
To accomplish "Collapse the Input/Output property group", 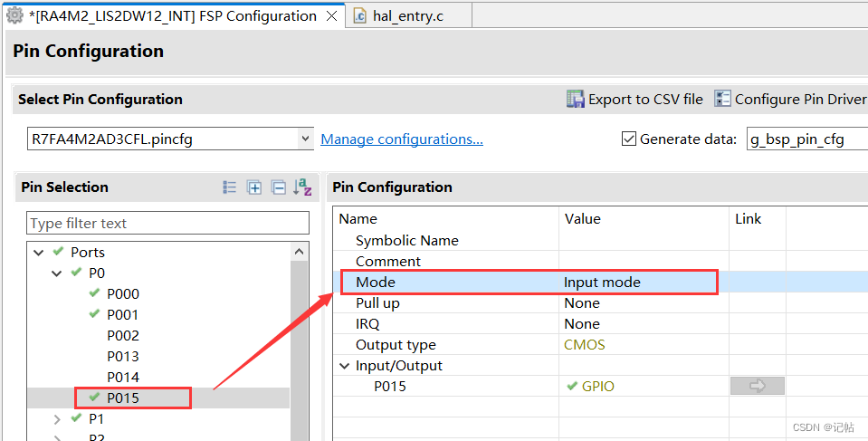I will tap(345, 366).
